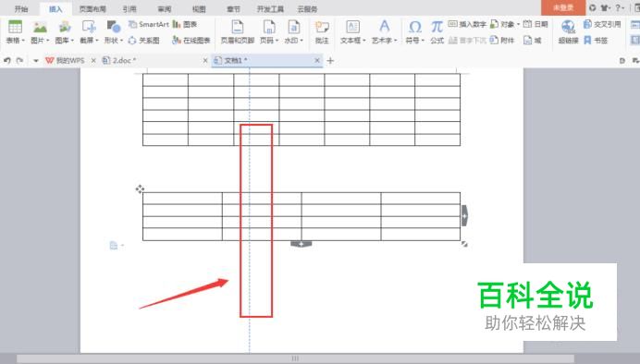Switch to the 视图 (View) tab

coord(199,8)
